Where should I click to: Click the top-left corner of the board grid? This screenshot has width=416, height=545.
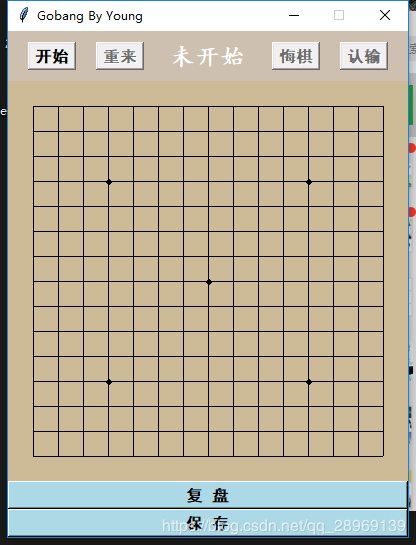click(34, 107)
